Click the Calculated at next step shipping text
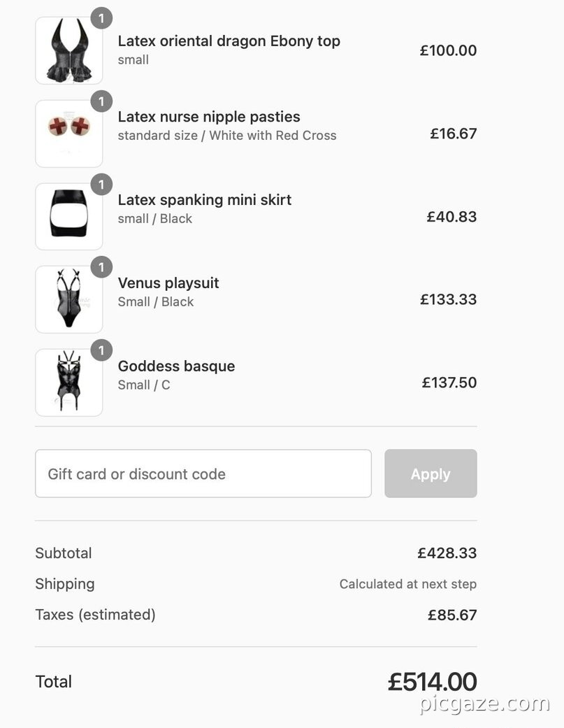 [x=407, y=584]
